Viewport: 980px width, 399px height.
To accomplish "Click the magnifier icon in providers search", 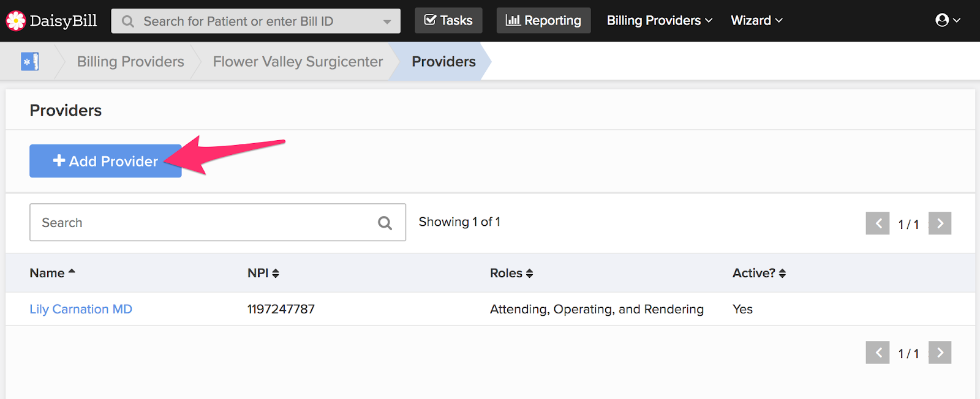I will [x=385, y=223].
